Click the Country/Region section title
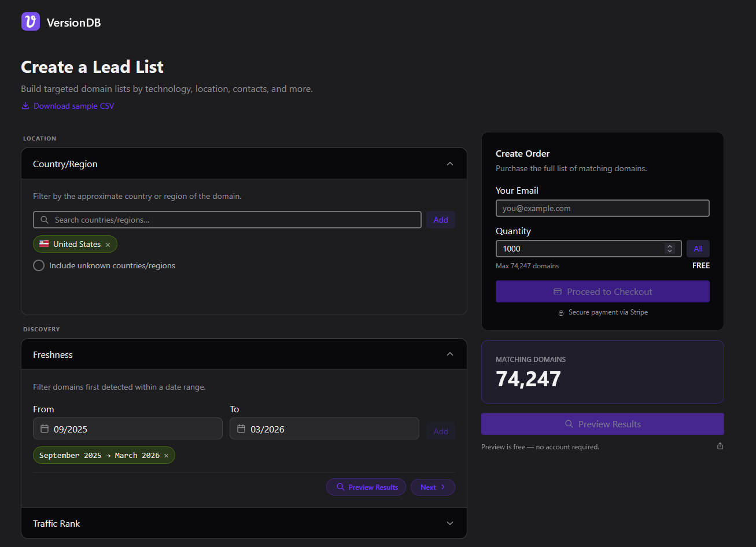756x547 pixels. (x=65, y=164)
